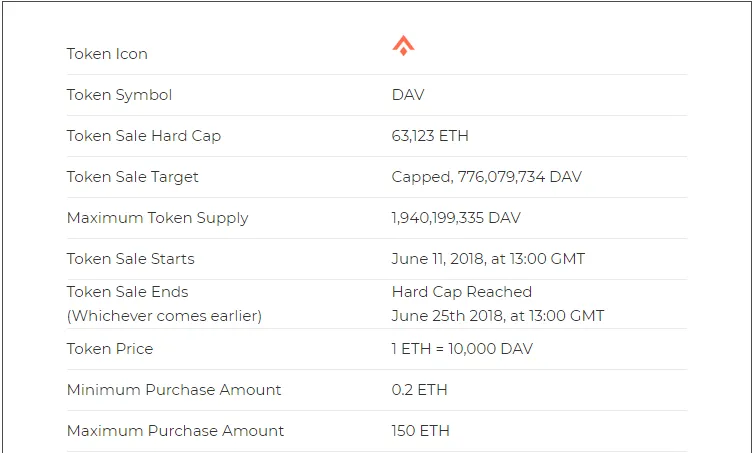
Task: Click the Token Sale Starts label
Action: (130, 259)
